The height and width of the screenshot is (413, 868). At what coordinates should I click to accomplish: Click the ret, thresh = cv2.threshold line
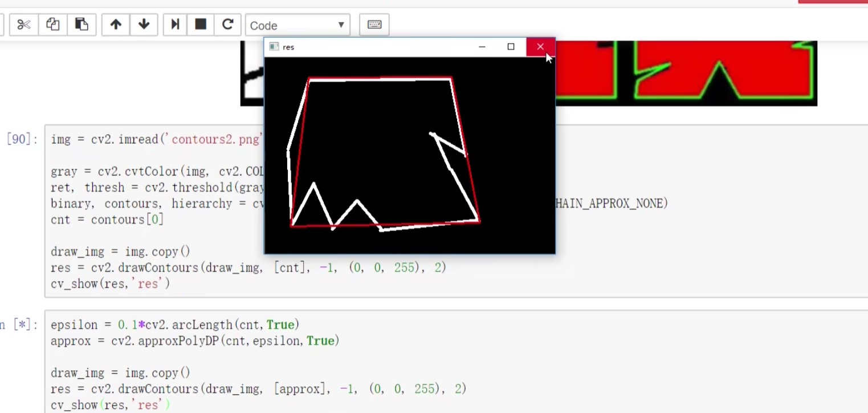click(x=157, y=188)
